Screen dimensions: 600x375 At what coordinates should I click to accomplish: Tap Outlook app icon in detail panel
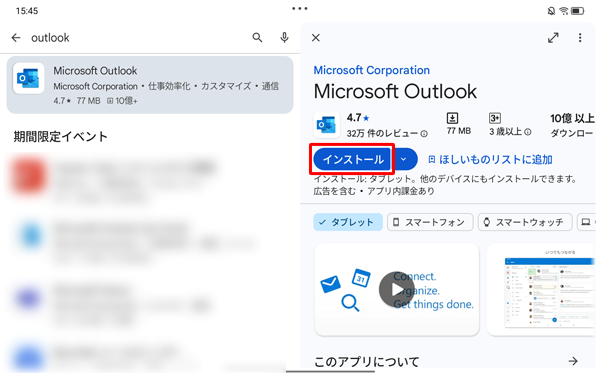(326, 125)
